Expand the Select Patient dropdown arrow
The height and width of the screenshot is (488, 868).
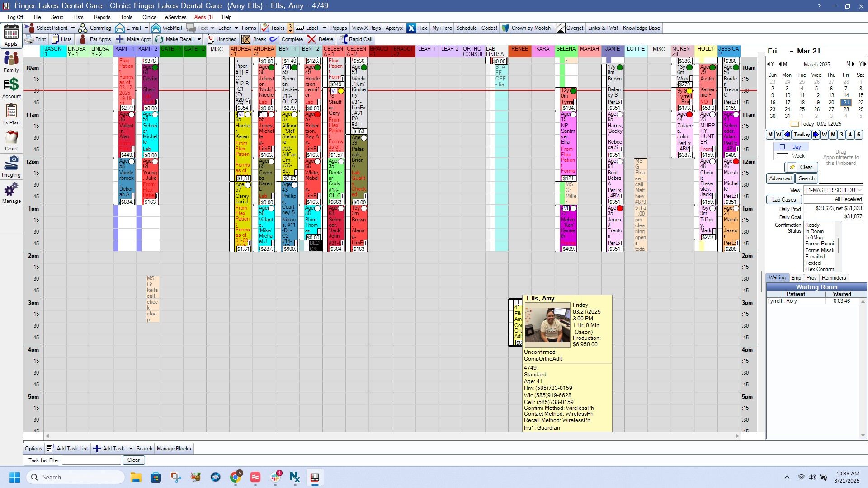click(x=72, y=28)
